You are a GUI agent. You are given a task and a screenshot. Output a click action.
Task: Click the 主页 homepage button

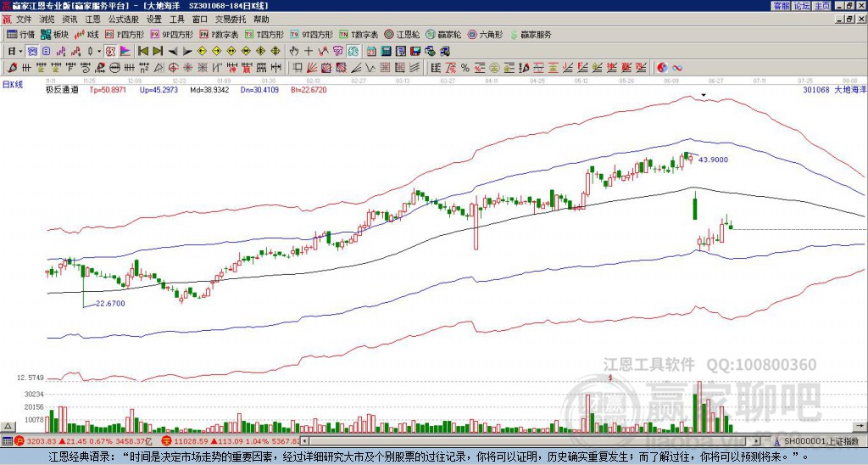click(821, 6)
